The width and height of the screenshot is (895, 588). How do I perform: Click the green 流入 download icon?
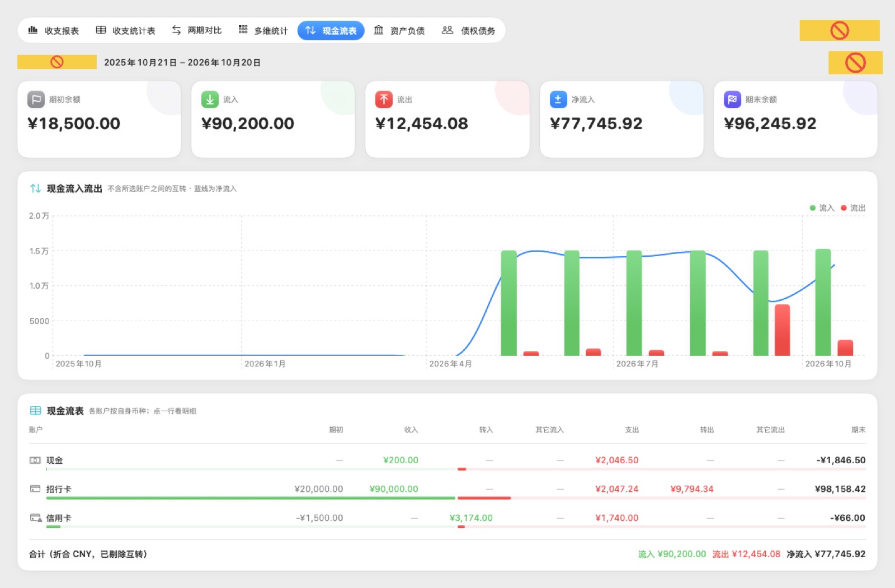tap(210, 100)
